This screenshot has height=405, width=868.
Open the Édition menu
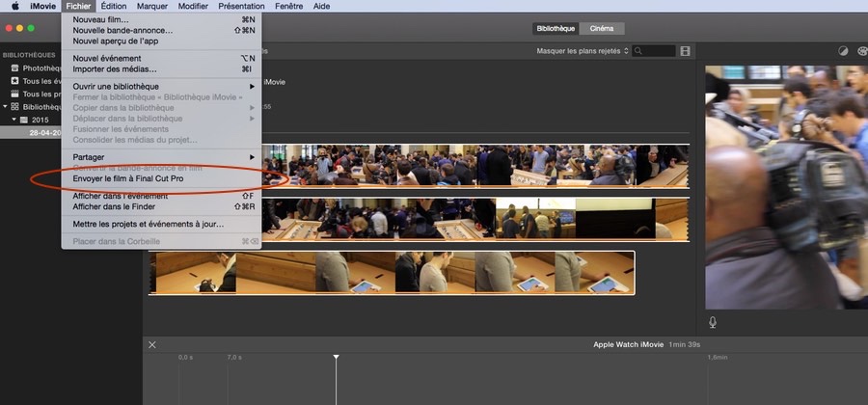[x=114, y=6]
